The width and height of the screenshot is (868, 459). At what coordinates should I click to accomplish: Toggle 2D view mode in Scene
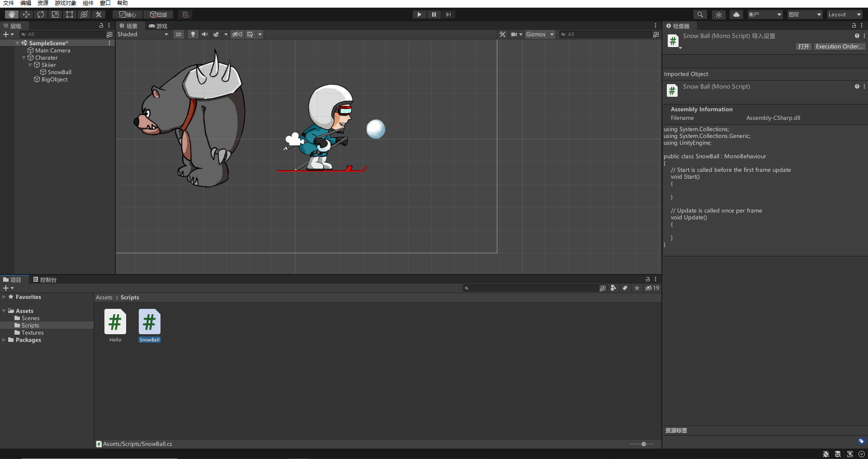(x=179, y=34)
